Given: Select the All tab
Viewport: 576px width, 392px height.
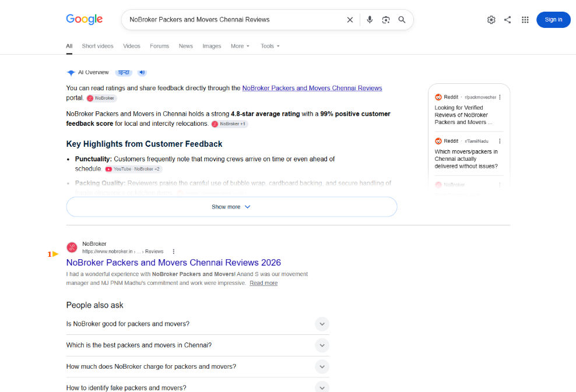Looking at the screenshot, I should [x=69, y=46].
